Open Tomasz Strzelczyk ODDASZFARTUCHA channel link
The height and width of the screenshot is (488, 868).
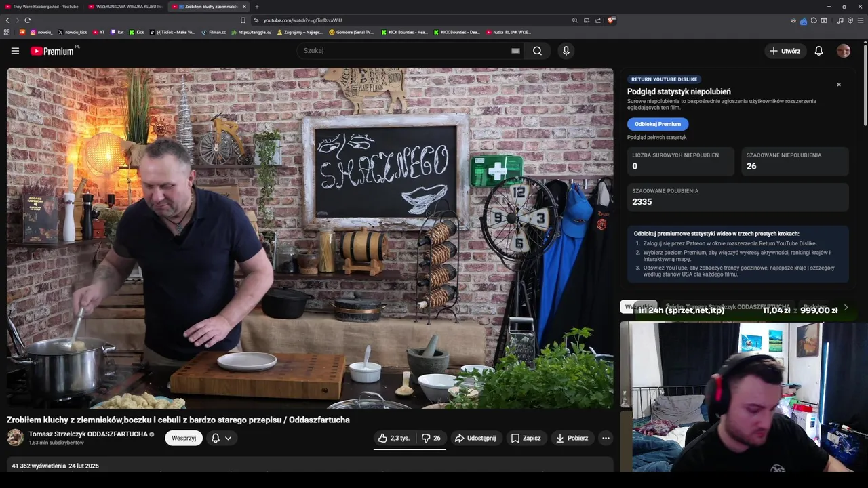[88, 434]
